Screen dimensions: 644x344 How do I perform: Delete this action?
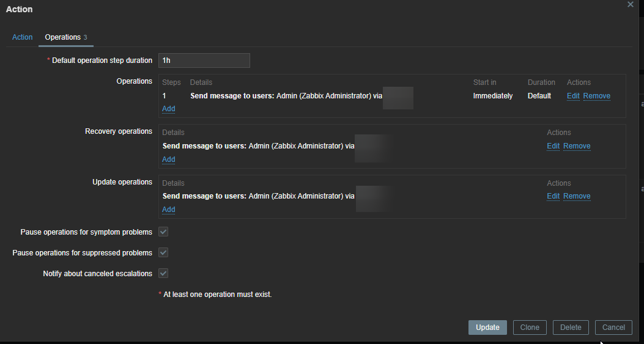571,328
